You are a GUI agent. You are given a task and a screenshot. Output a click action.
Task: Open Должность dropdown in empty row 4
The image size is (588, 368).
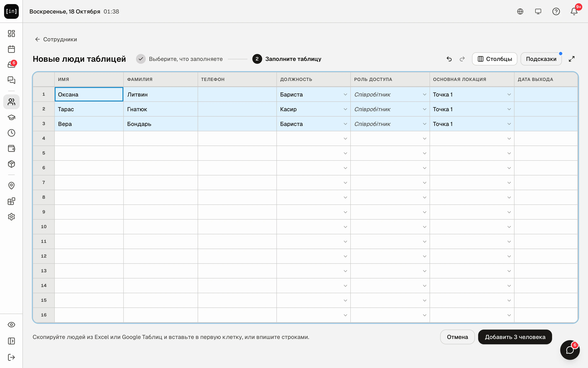point(345,138)
